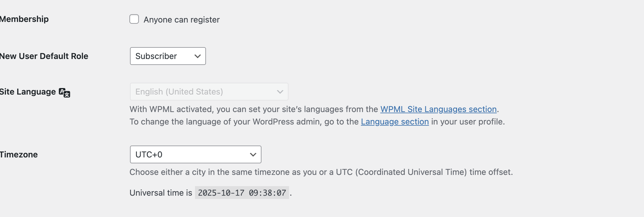
Task: Click the Timezone setting label
Action: (x=19, y=154)
